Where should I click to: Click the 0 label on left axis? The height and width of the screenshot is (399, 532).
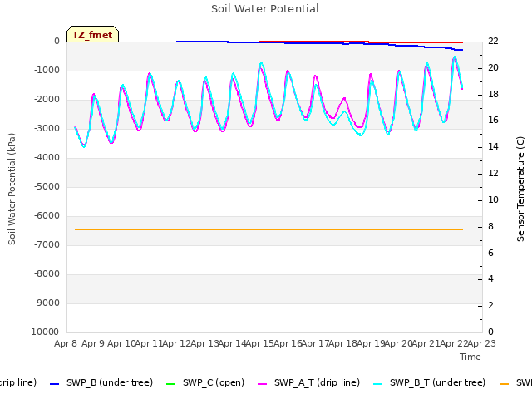57,41
